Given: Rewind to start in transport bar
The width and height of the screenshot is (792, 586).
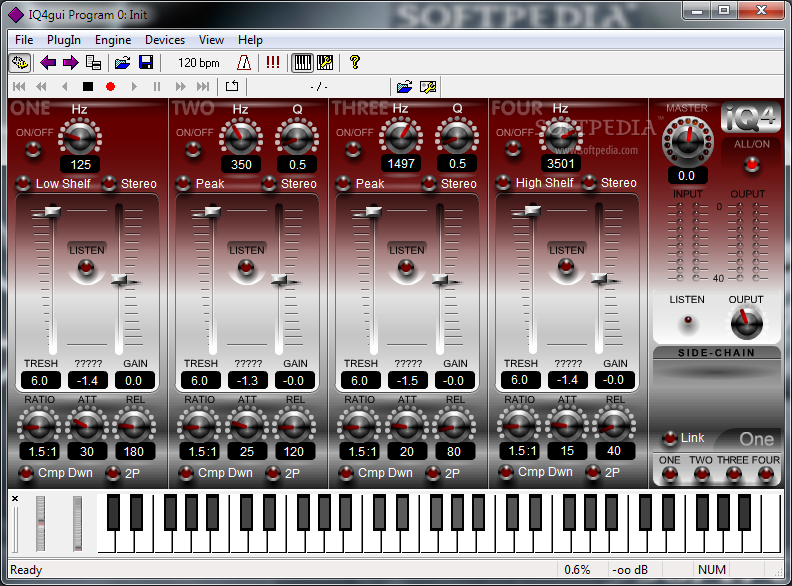Looking at the screenshot, I should (x=19, y=86).
